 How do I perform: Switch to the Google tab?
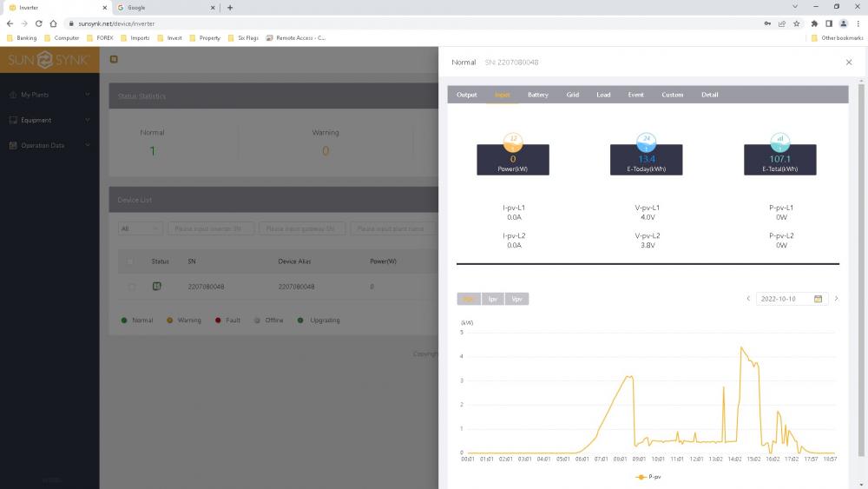point(166,8)
